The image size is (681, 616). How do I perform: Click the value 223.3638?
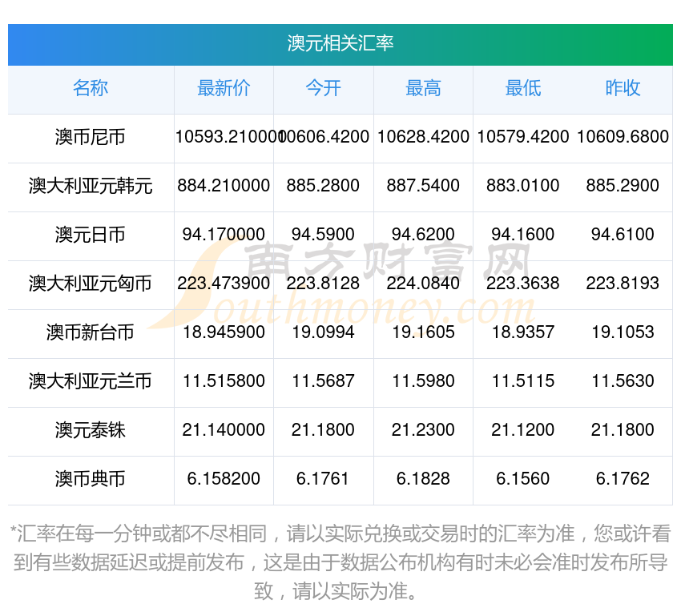coord(523,284)
